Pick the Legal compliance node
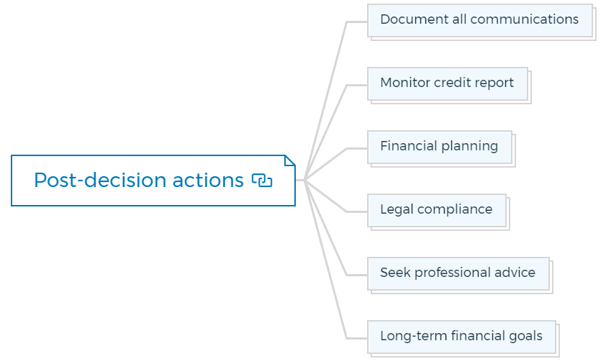The width and height of the screenshot is (606, 364). (x=436, y=211)
